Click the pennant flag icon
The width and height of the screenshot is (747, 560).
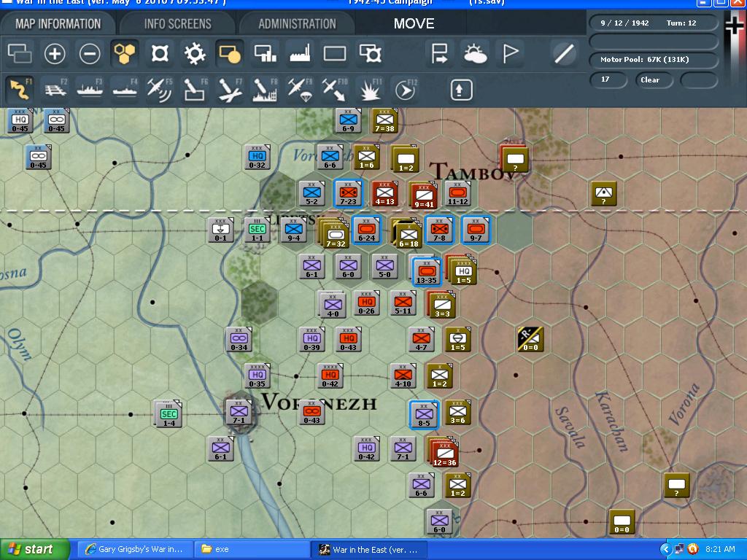click(510, 53)
